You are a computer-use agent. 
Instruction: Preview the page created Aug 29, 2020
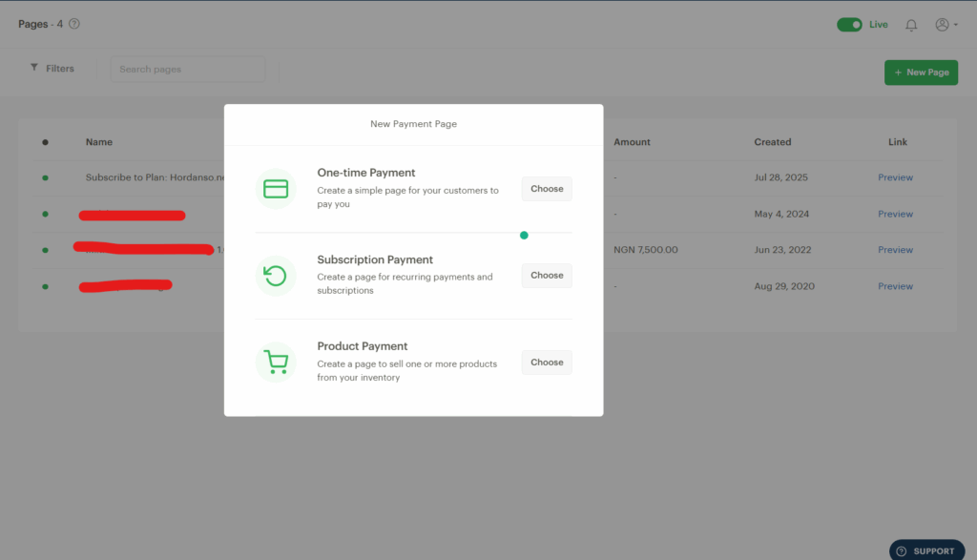pyautogui.click(x=895, y=286)
